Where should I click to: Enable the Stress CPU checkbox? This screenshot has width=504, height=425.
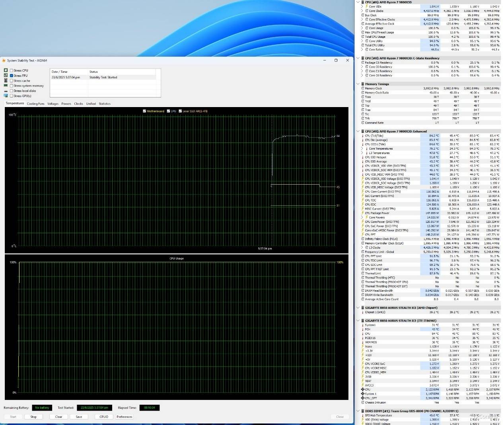pos(12,70)
